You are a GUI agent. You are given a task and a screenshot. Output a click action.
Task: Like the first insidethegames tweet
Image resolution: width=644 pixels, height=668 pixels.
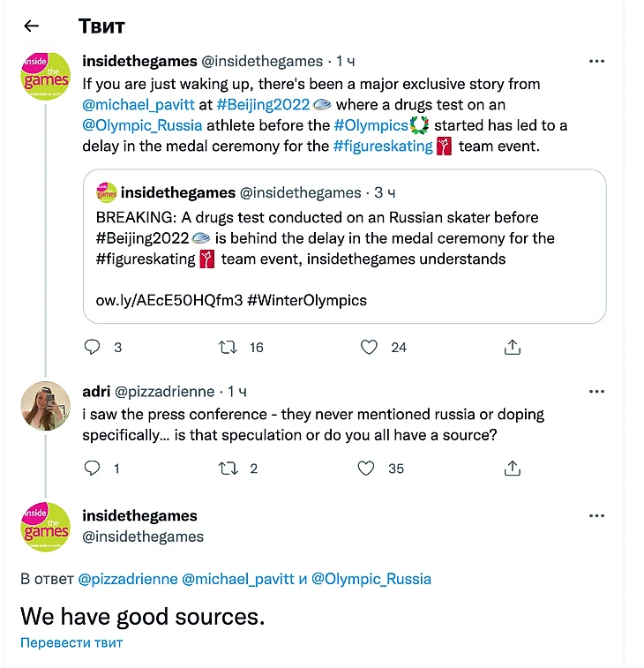tap(370, 348)
